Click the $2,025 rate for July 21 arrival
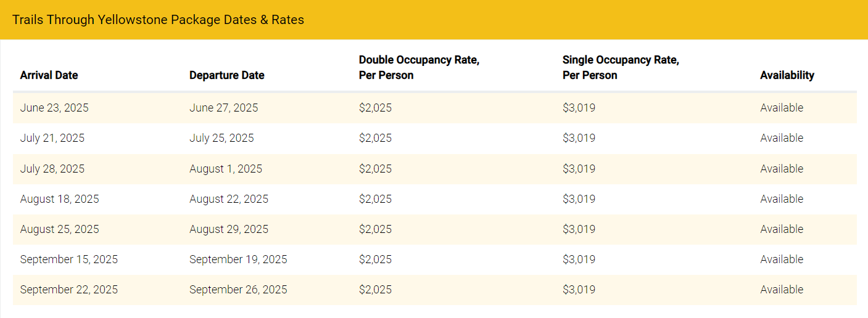The height and width of the screenshot is (318, 868). [x=375, y=138]
